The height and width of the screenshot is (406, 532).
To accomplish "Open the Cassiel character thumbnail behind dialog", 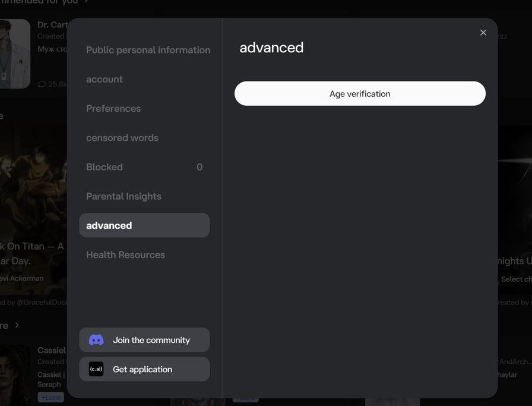I will [15, 376].
